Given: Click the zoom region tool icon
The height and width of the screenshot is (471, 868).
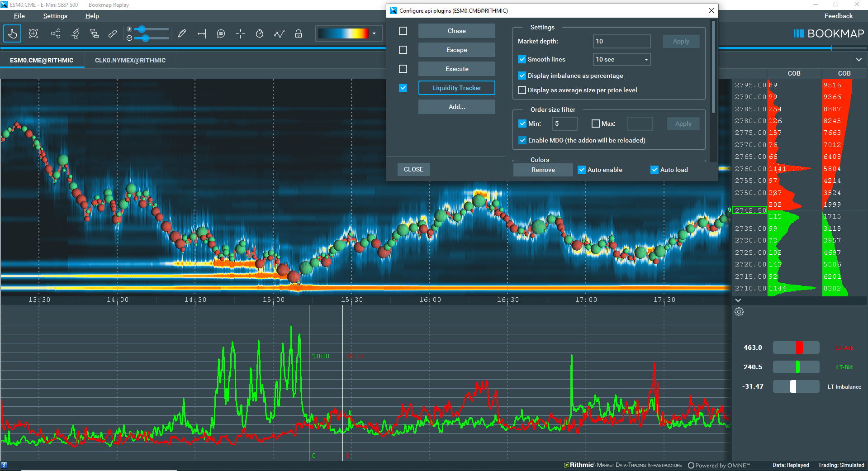Looking at the screenshot, I should (33, 33).
